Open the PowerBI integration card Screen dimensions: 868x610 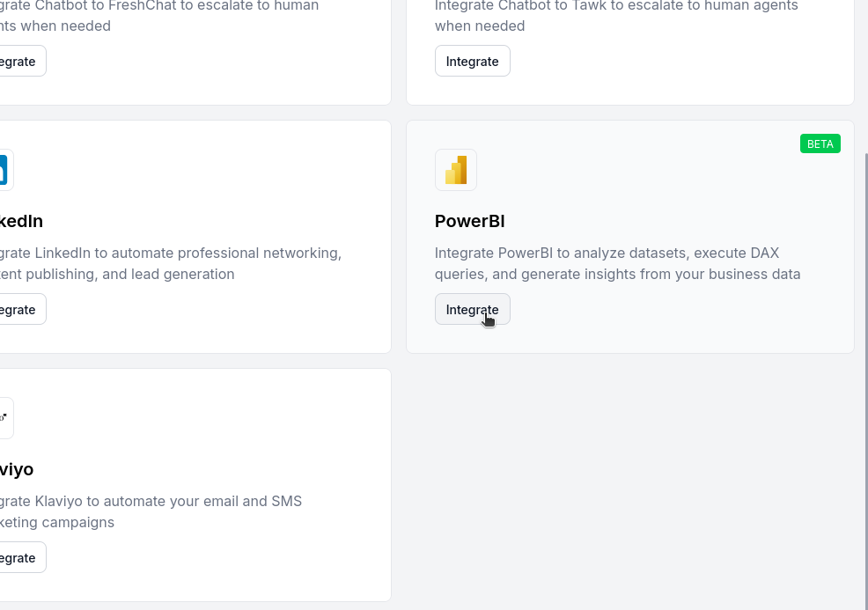pyautogui.click(x=629, y=236)
